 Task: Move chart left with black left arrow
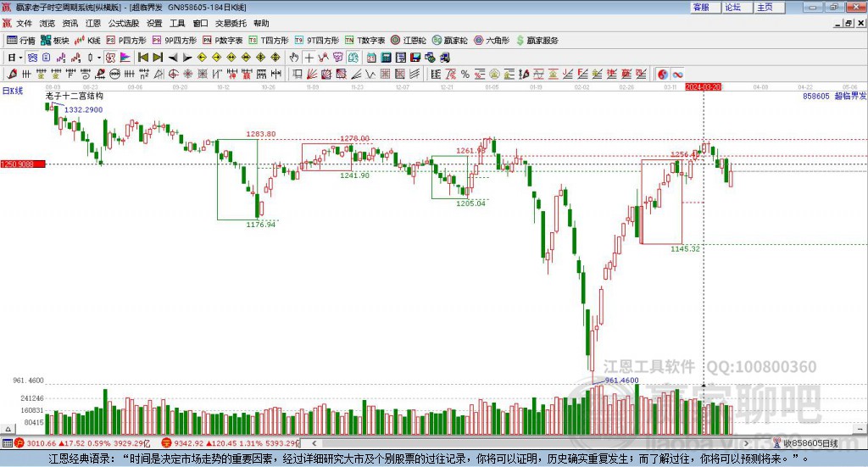point(173,58)
